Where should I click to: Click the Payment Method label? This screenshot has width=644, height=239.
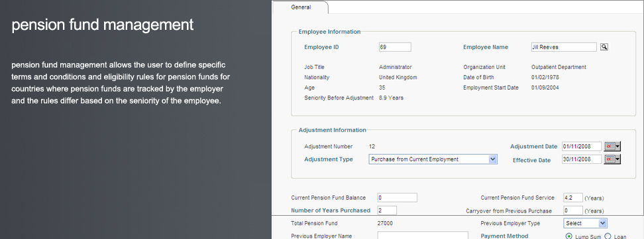click(504, 236)
